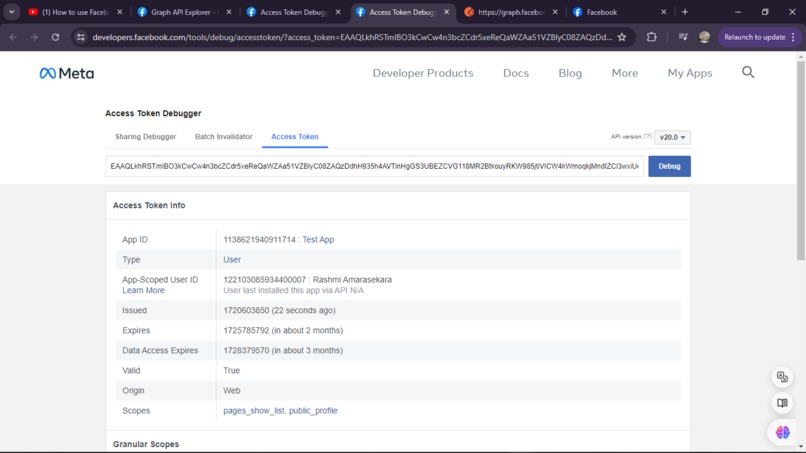
Task: Open the Chrome three-dot menu
Action: [793, 37]
